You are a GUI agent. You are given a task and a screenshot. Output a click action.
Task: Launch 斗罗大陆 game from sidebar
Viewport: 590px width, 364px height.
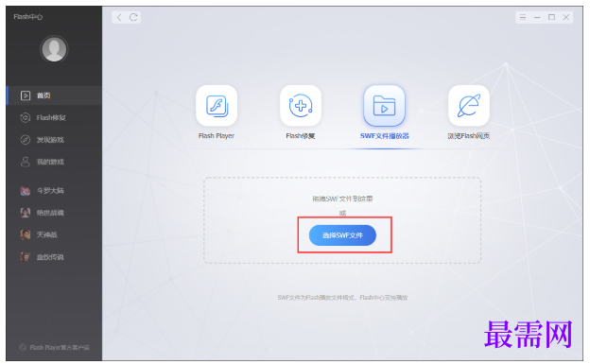click(x=54, y=191)
